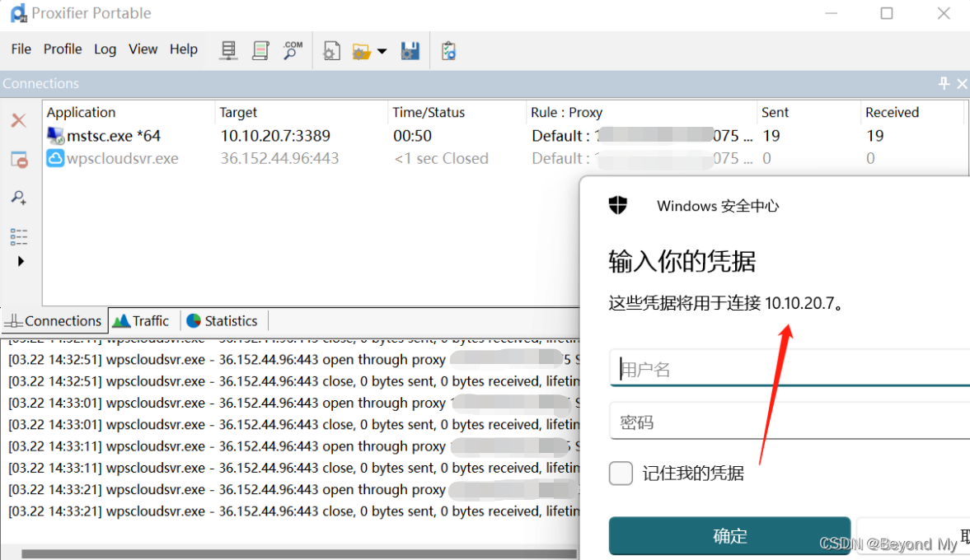Image resolution: width=970 pixels, height=560 pixels.
Task: Open the Help menu
Action: pyautogui.click(x=184, y=49)
